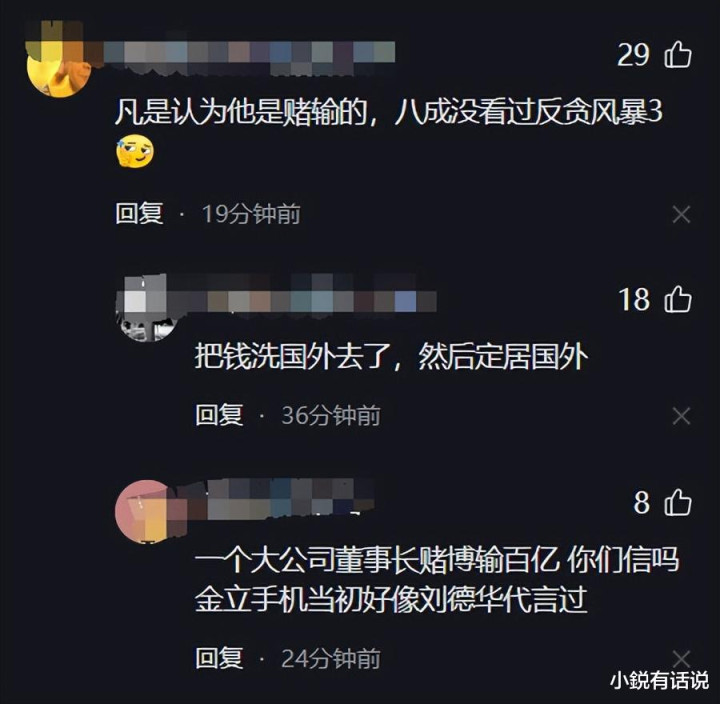Remove the comment posted 24分钟前 via X
Screen dimensions: 720x704
(x=681, y=658)
